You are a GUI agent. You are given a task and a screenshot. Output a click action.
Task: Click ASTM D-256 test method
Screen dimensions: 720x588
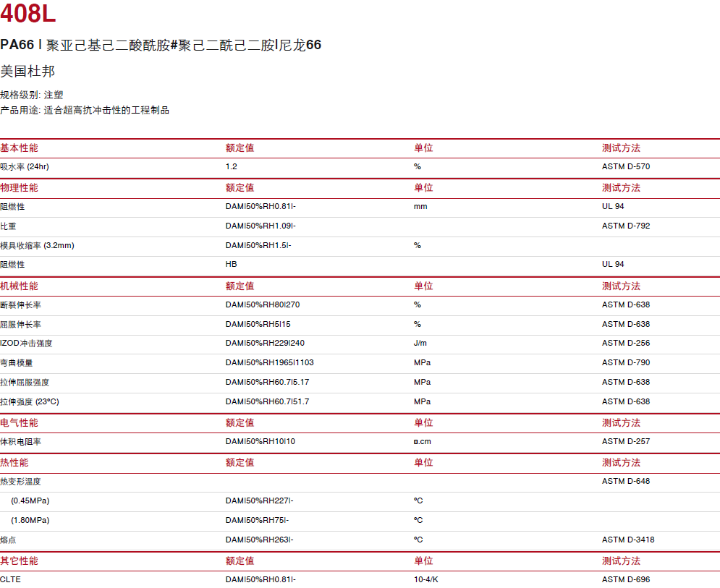[x=626, y=344]
